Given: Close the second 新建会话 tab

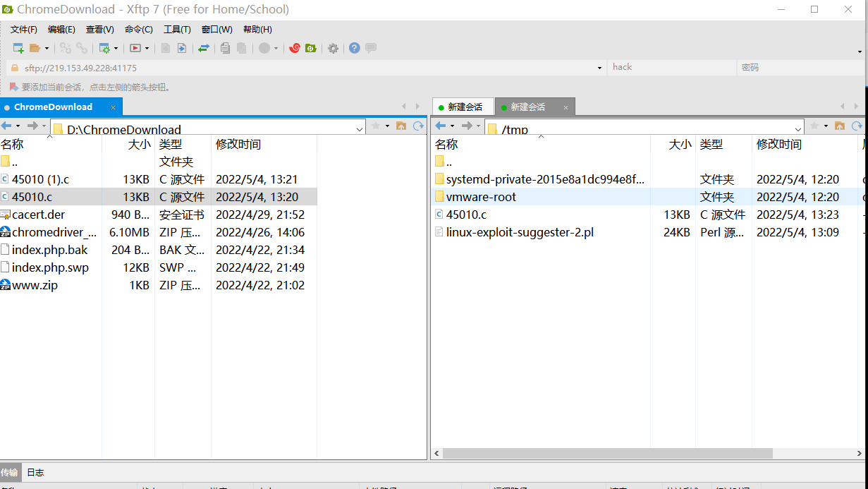Looking at the screenshot, I should tap(565, 107).
